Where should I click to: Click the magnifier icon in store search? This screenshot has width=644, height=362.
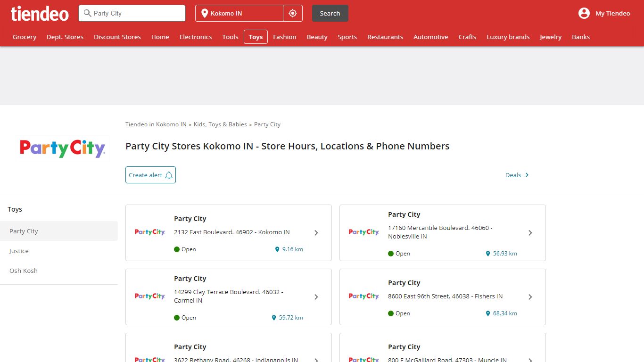tap(87, 13)
